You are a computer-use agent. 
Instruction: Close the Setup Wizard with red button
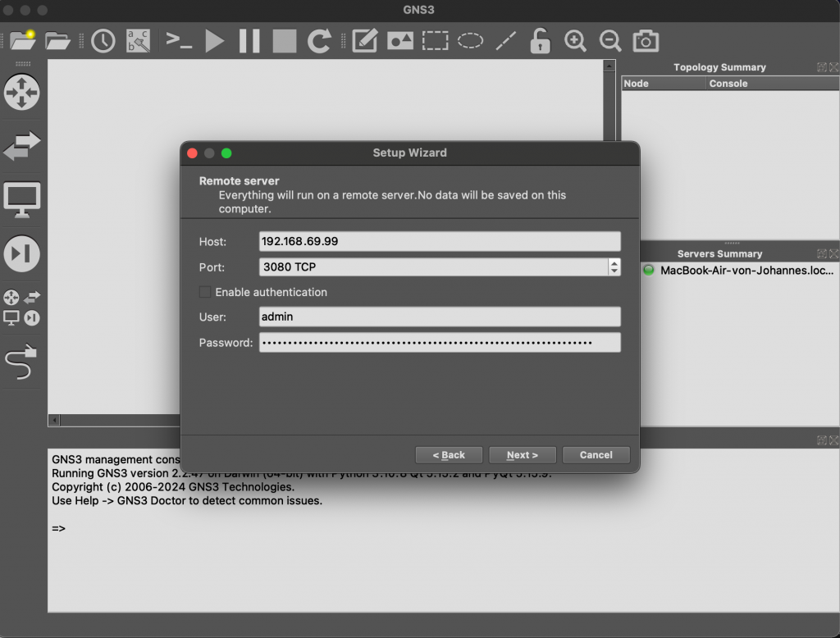tap(192, 153)
